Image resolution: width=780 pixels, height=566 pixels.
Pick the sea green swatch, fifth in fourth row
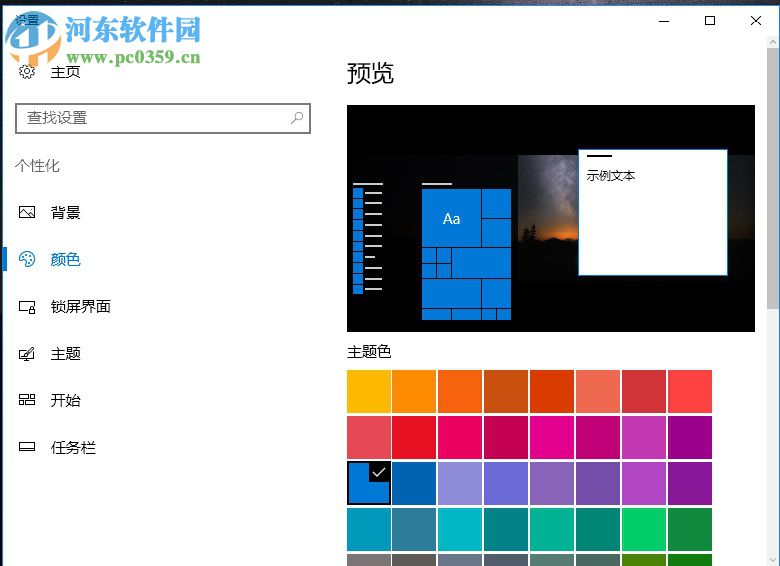[552, 529]
